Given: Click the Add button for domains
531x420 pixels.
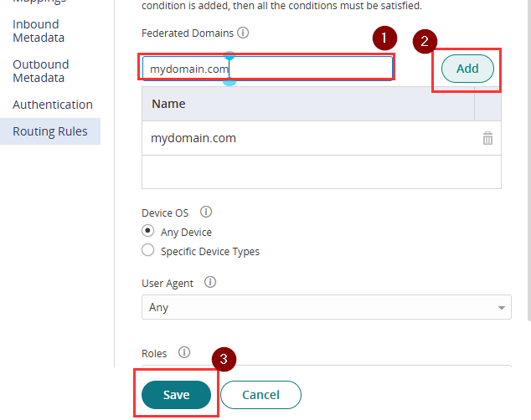Looking at the screenshot, I should (467, 69).
